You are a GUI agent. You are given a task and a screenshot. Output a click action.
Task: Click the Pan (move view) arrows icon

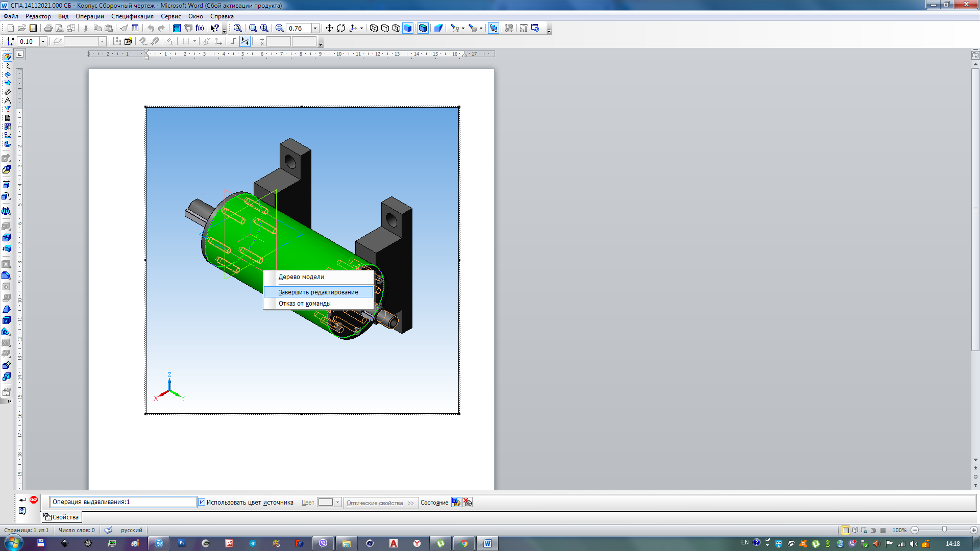pos(329,28)
